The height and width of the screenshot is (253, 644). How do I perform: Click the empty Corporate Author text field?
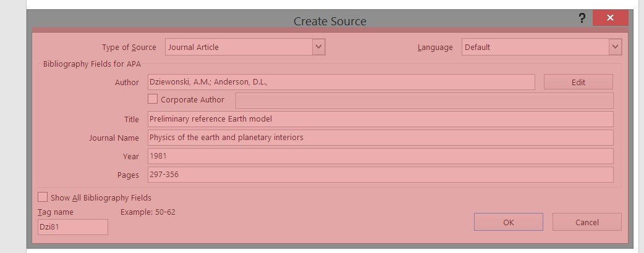tap(424, 101)
